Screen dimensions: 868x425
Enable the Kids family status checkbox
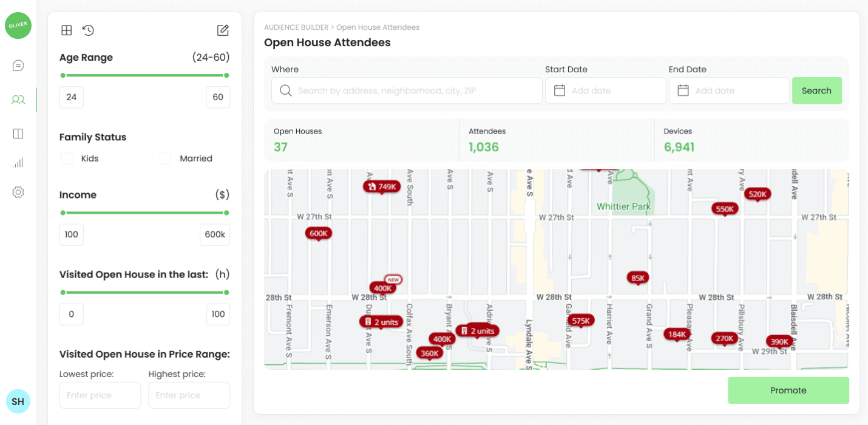coord(67,158)
